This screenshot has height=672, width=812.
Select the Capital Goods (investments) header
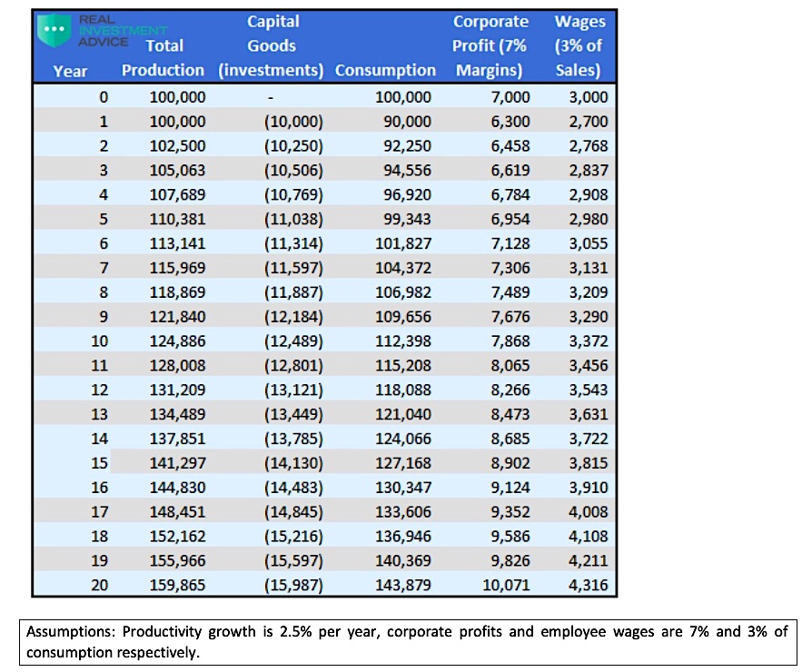pyautogui.click(x=272, y=45)
